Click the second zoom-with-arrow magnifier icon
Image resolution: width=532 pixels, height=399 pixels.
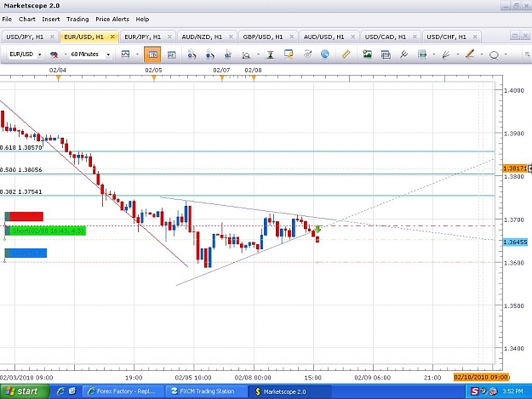(x=209, y=54)
